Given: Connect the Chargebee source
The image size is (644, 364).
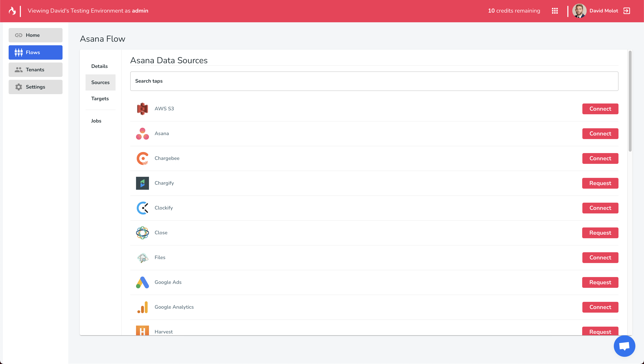Looking at the screenshot, I should tap(600, 158).
